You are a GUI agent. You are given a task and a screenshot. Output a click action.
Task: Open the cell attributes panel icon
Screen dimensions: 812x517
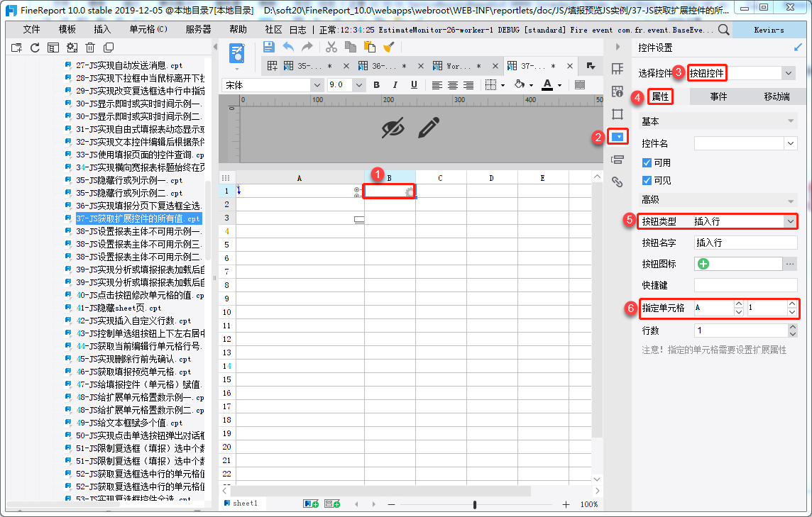click(618, 91)
